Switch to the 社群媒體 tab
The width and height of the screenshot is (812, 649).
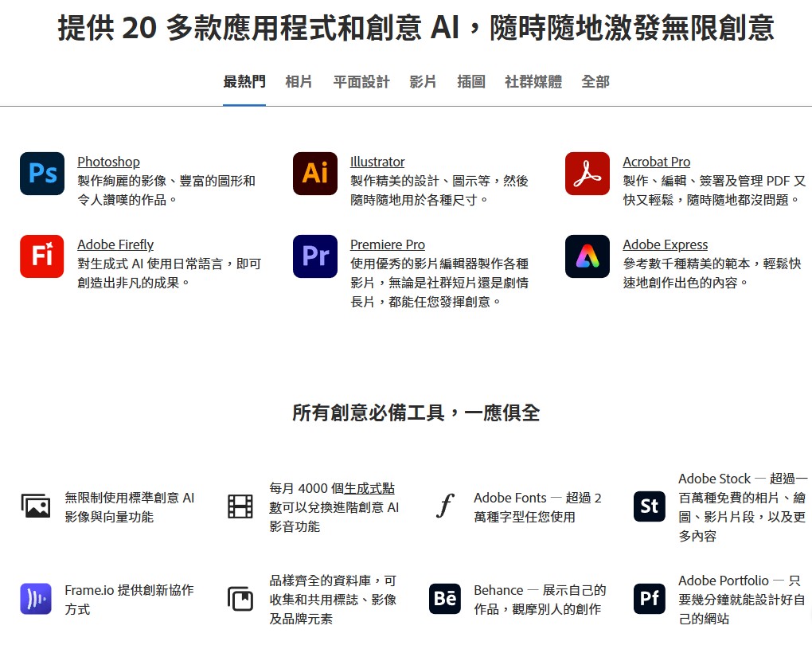(x=533, y=82)
